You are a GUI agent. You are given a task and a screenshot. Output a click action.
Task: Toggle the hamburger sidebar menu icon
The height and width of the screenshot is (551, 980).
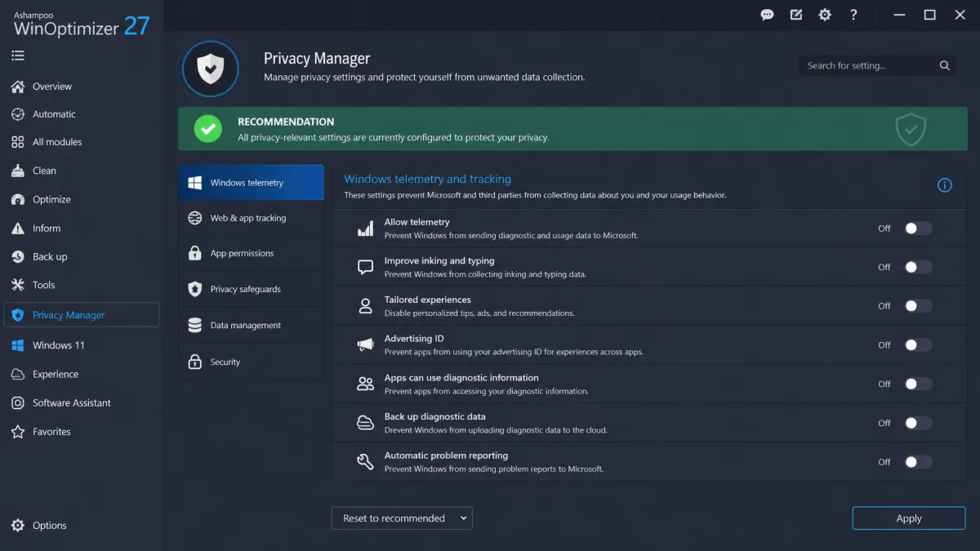coord(18,56)
